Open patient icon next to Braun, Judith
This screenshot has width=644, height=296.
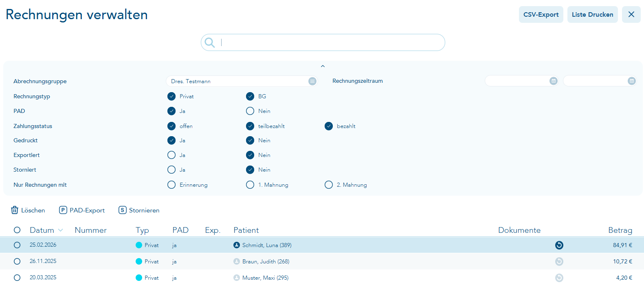[236, 261]
